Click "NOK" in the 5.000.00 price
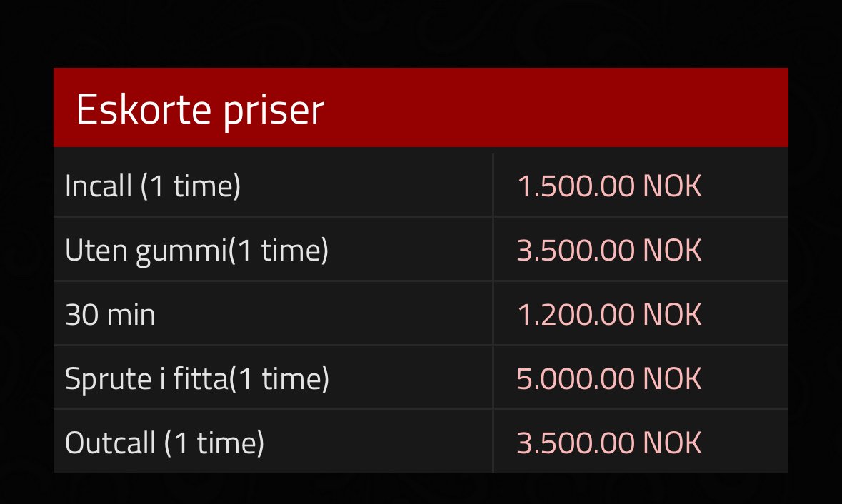This screenshot has height=504, width=842. (x=672, y=379)
